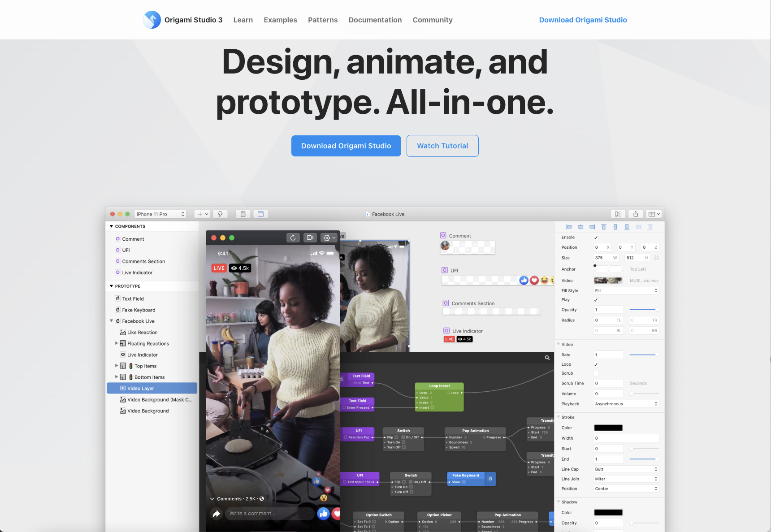Open the Documentation nav menu item

click(x=375, y=20)
